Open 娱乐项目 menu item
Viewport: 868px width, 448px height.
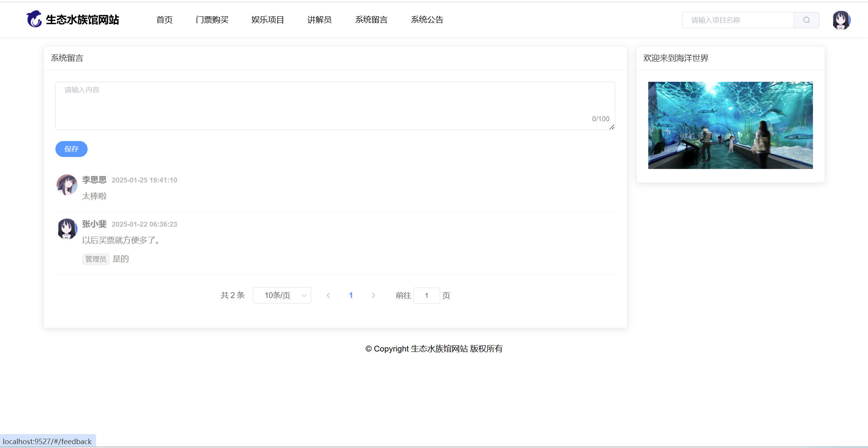(x=268, y=20)
